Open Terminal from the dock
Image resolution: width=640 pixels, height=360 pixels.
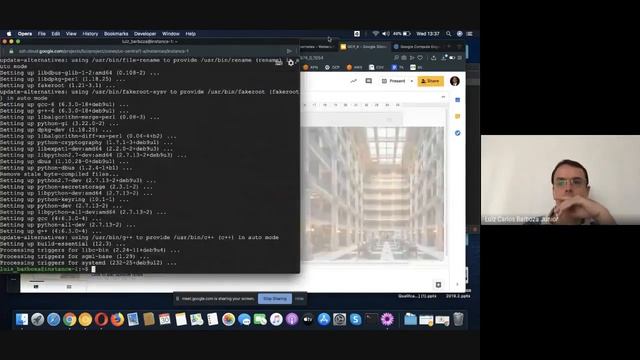(x=371, y=319)
